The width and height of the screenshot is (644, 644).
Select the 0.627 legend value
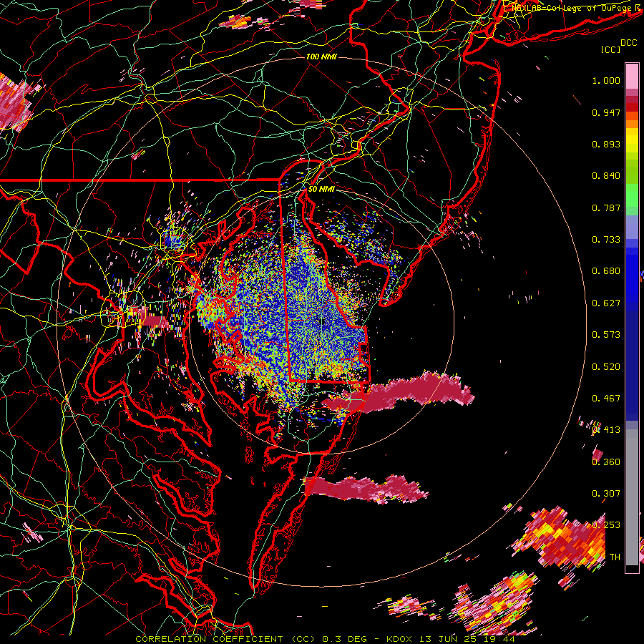pos(606,303)
